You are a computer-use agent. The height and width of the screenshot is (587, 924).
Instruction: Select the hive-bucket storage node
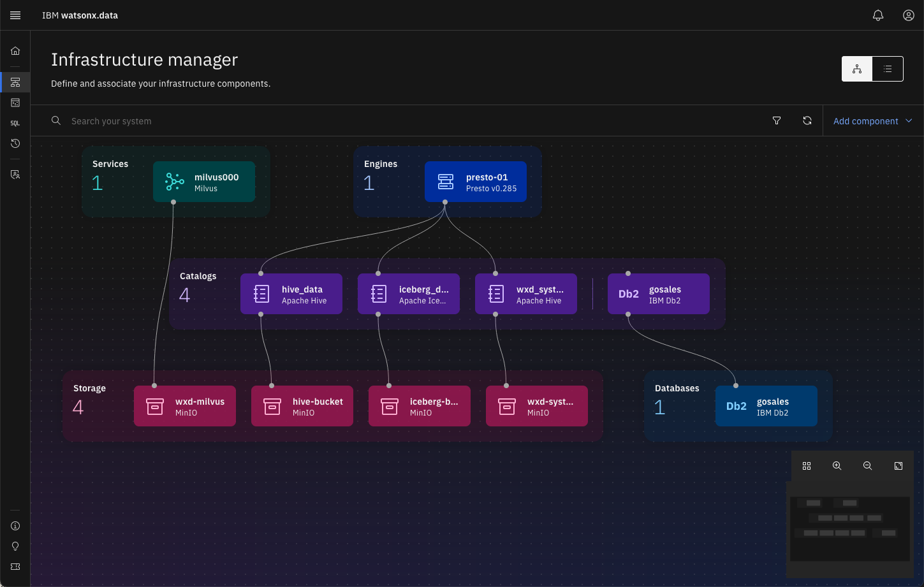(302, 406)
